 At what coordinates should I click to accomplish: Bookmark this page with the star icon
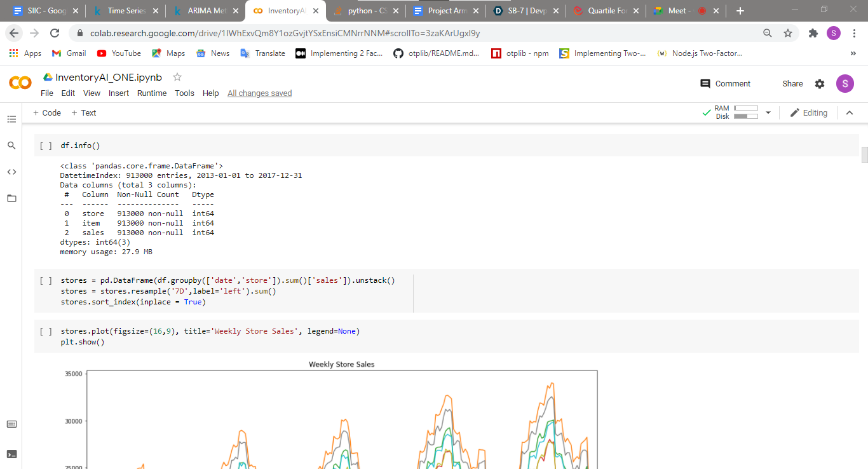788,33
